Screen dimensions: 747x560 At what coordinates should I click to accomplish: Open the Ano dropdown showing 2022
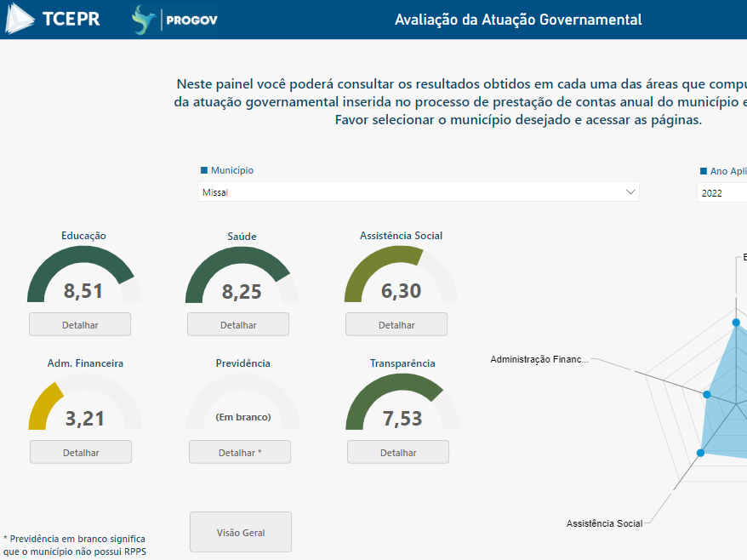[x=721, y=193]
